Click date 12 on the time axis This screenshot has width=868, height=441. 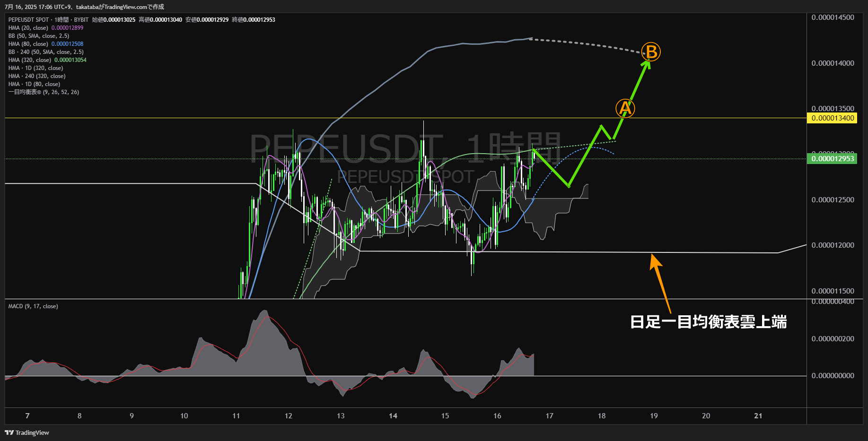pyautogui.click(x=289, y=416)
